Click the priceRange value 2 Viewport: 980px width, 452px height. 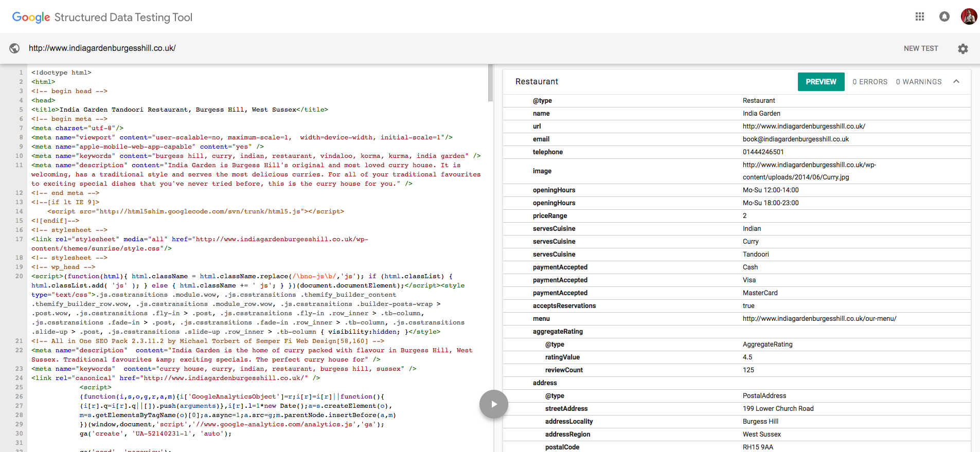[x=744, y=216]
